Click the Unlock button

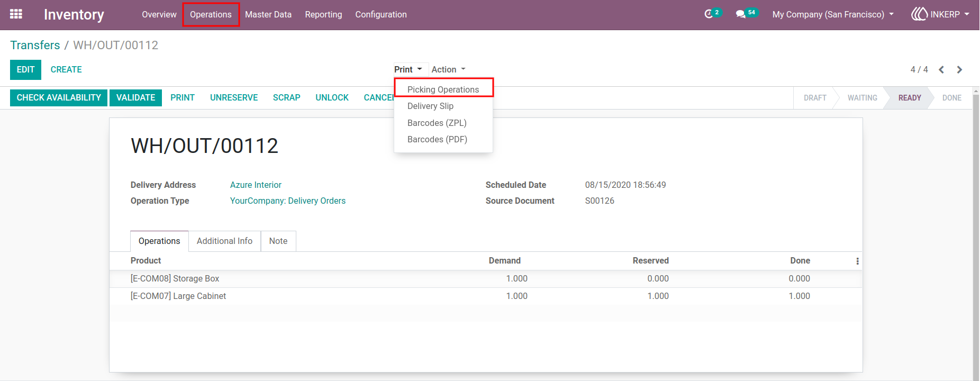pos(332,98)
